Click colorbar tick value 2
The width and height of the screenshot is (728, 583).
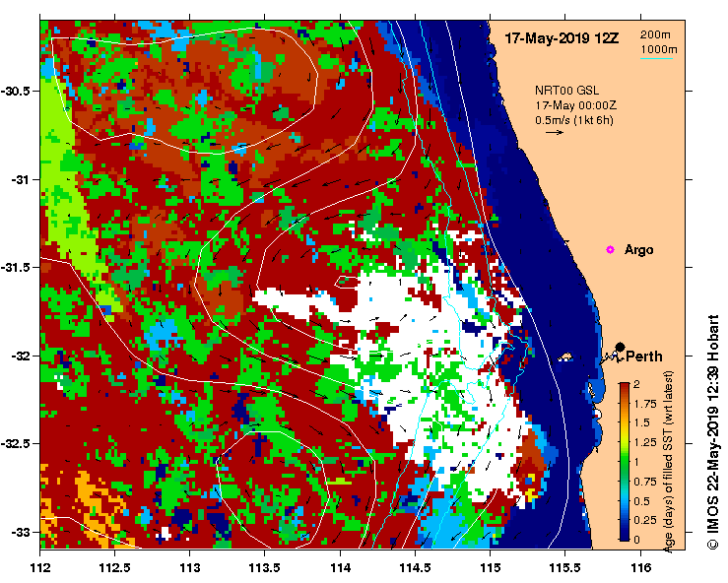click(636, 384)
